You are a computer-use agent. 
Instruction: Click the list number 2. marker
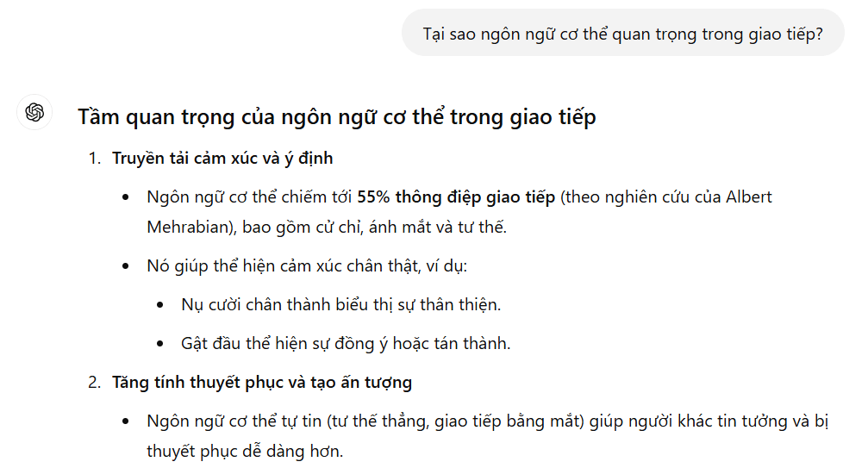pyautogui.click(x=95, y=383)
